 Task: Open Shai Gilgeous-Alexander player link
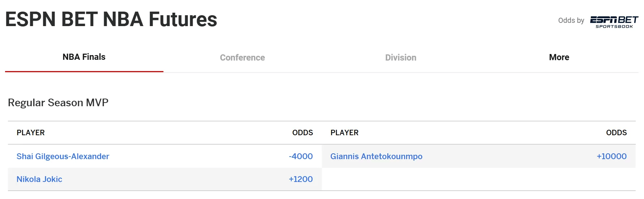(x=63, y=156)
